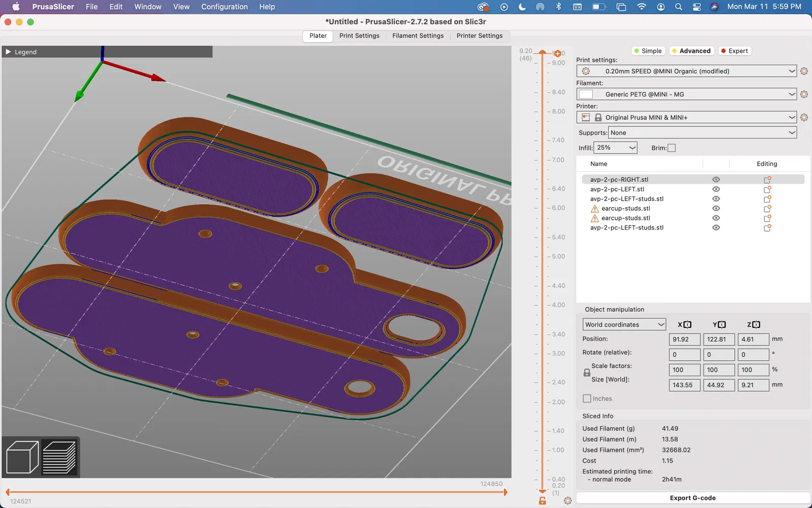812x508 pixels.
Task: Toggle the scale factors lock icon
Action: pyautogui.click(x=587, y=373)
